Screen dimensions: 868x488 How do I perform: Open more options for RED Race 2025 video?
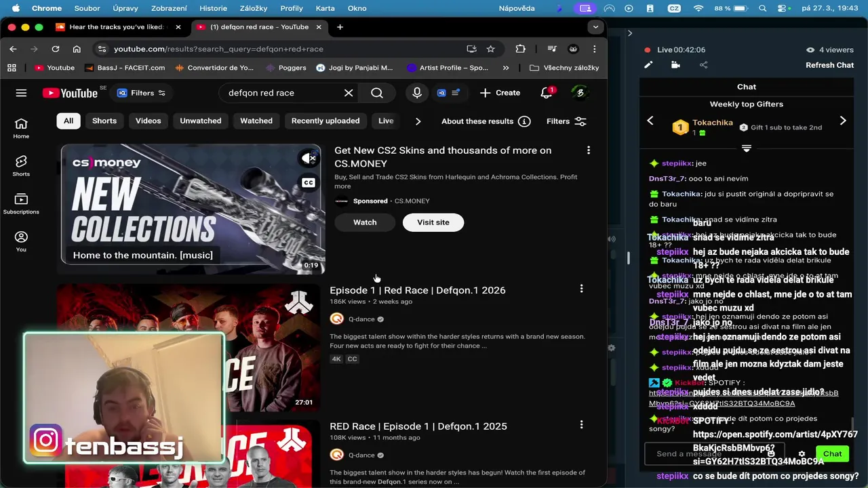click(x=581, y=424)
